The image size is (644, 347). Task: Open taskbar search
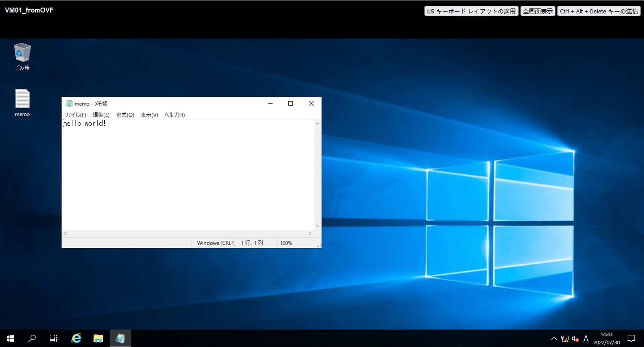(x=32, y=338)
